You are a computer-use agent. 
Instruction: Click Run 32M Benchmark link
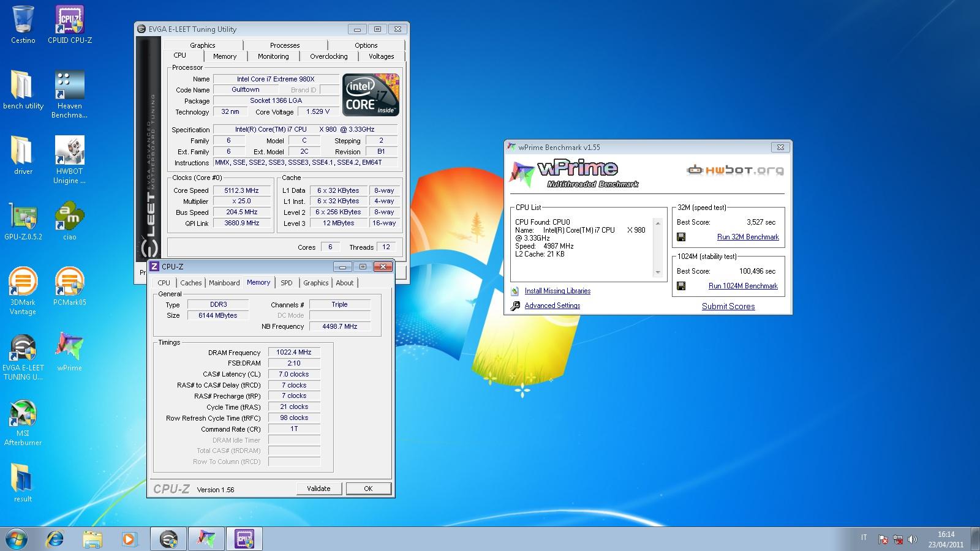click(x=748, y=237)
